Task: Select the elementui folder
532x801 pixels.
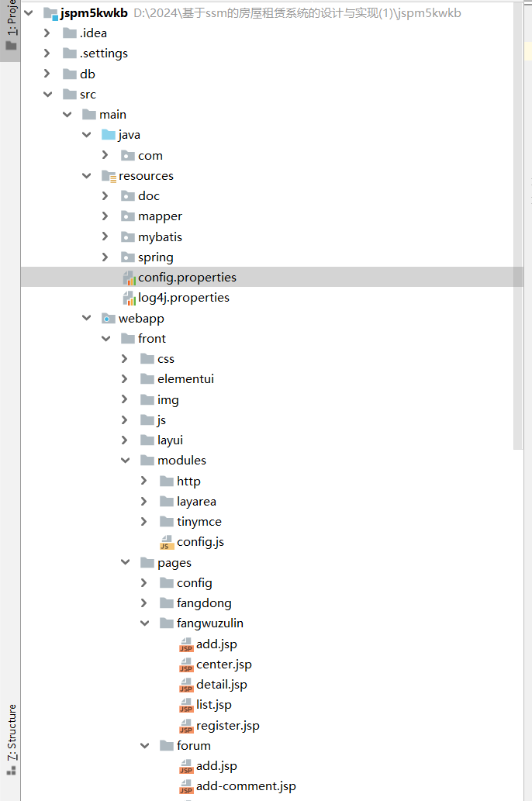Action: [x=185, y=379]
